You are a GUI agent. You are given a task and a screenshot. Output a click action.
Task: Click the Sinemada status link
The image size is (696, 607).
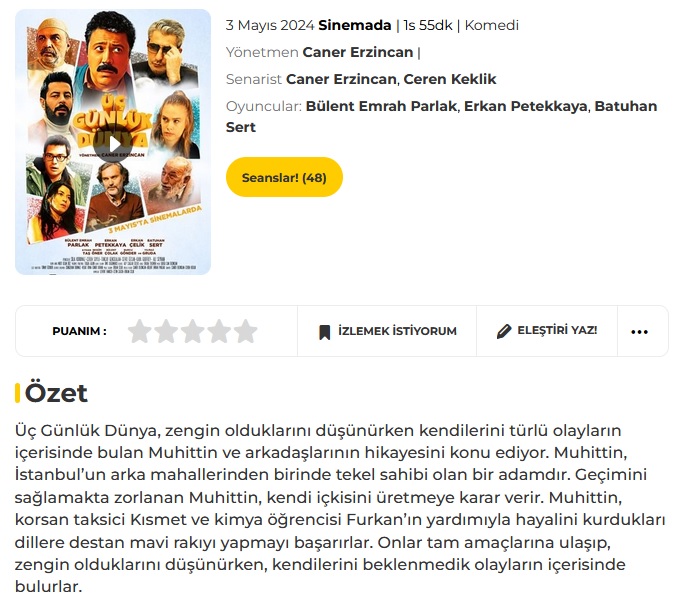(355, 25)
